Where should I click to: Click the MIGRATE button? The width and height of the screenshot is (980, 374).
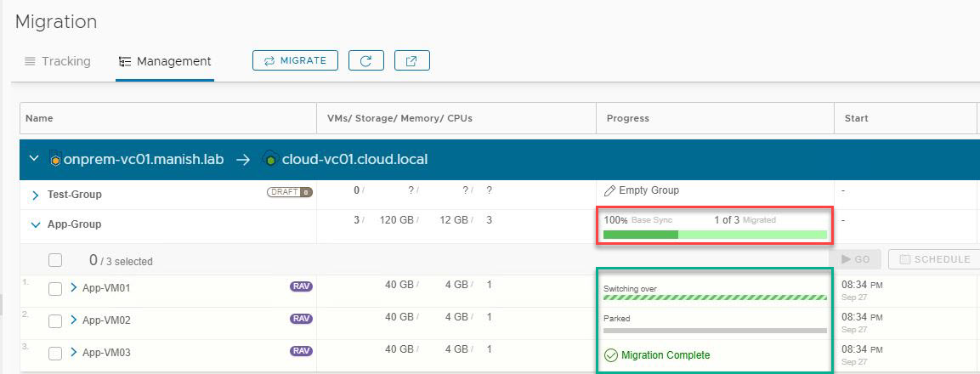tap(295, 60)
